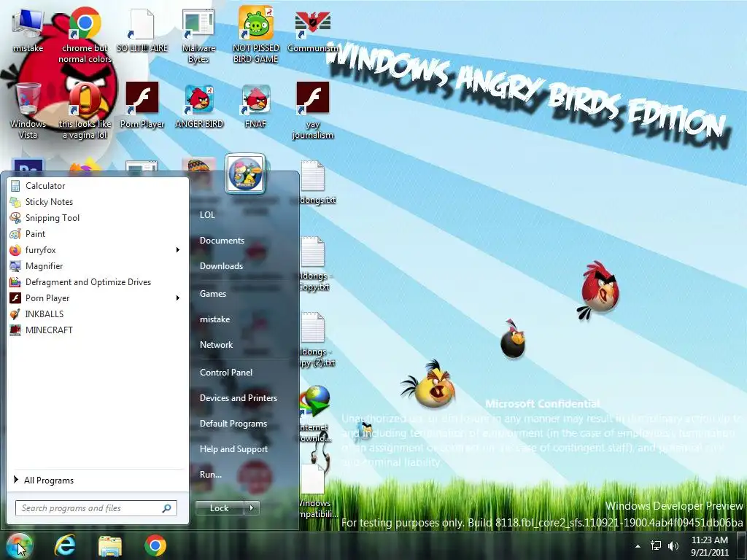Open 'mistake' in Start menu right pane
The width and height of the screenshot is (747, 560).
click(215, 319)
